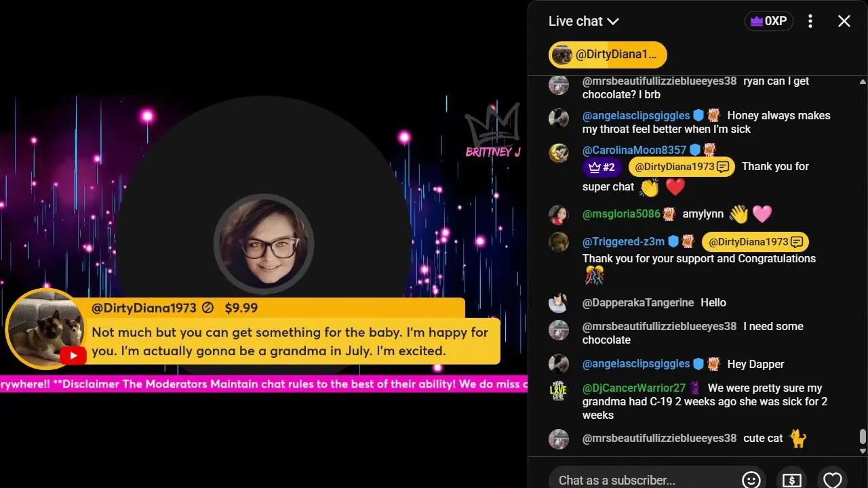
Task: Click the heart reaction icon
Action: [x=832, y=479]
